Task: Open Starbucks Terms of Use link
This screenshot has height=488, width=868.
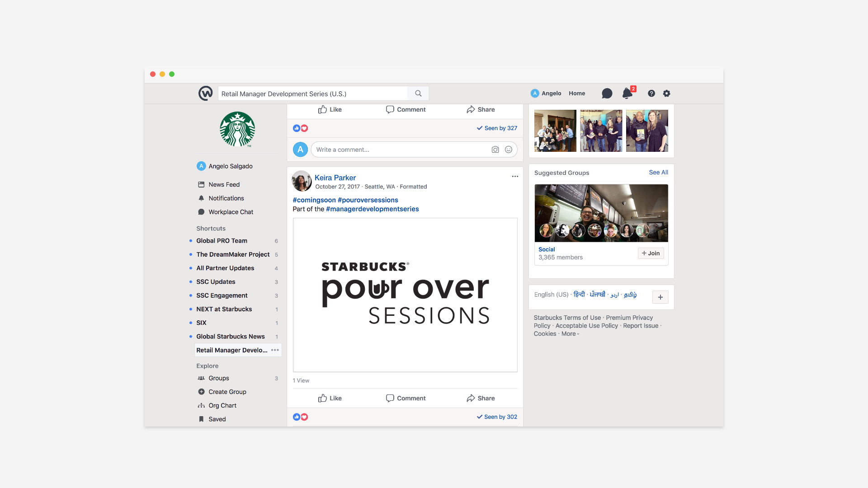Action: coord(567,318)
